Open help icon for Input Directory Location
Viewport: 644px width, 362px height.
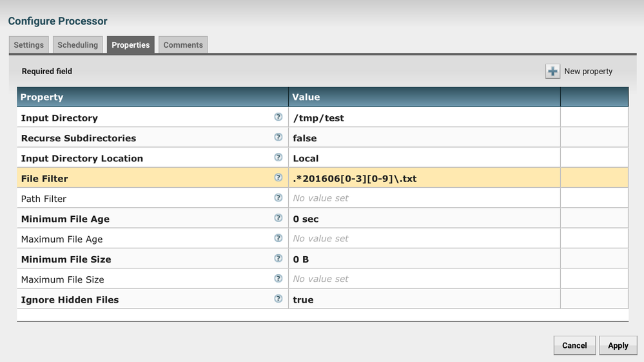point(278,157)
